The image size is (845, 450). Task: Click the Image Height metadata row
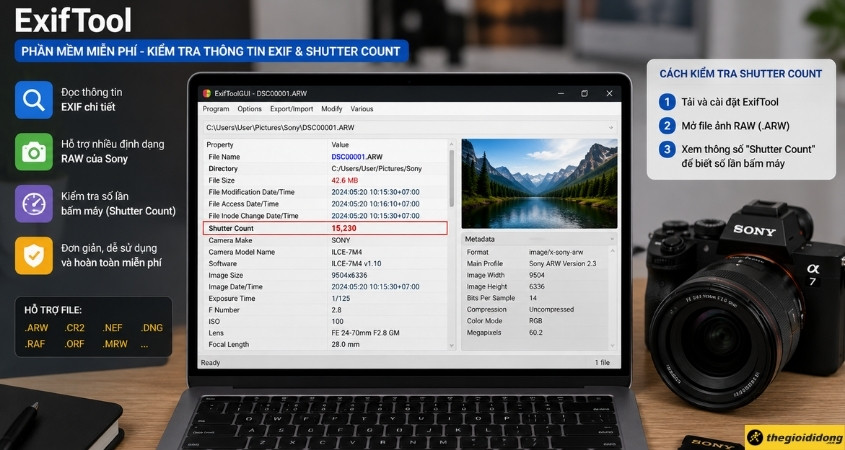(535, 287)
